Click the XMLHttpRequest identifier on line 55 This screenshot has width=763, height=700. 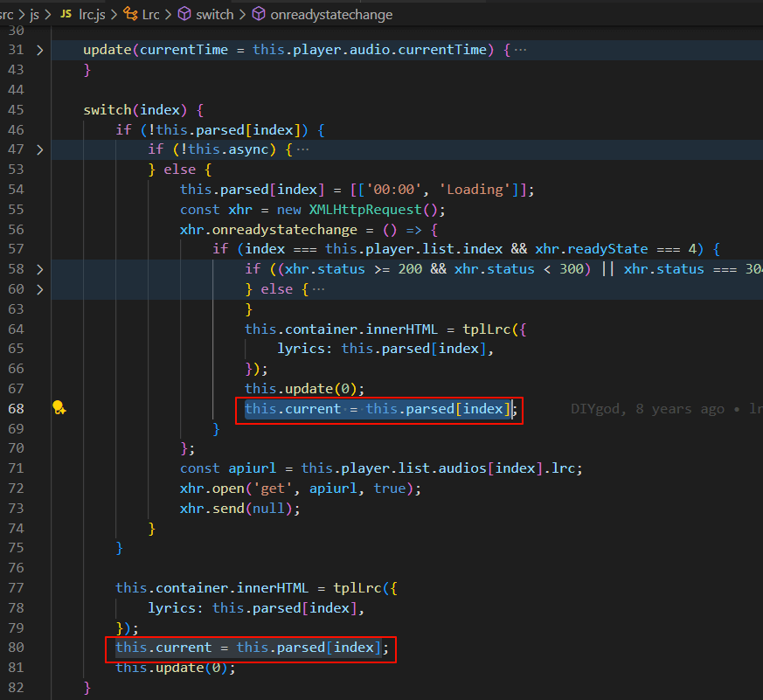365,210
